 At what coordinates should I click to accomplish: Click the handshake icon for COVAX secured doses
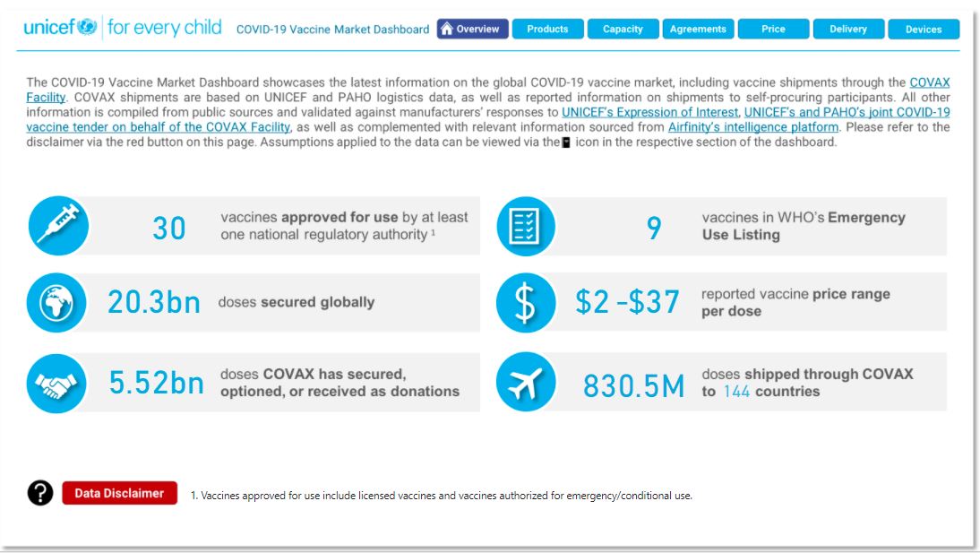click(x=56, y=383)
